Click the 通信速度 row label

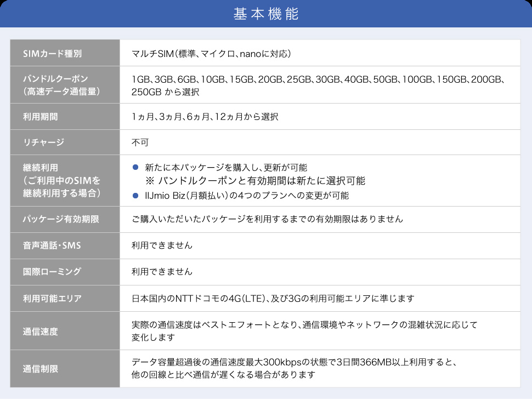pos(40,331)
